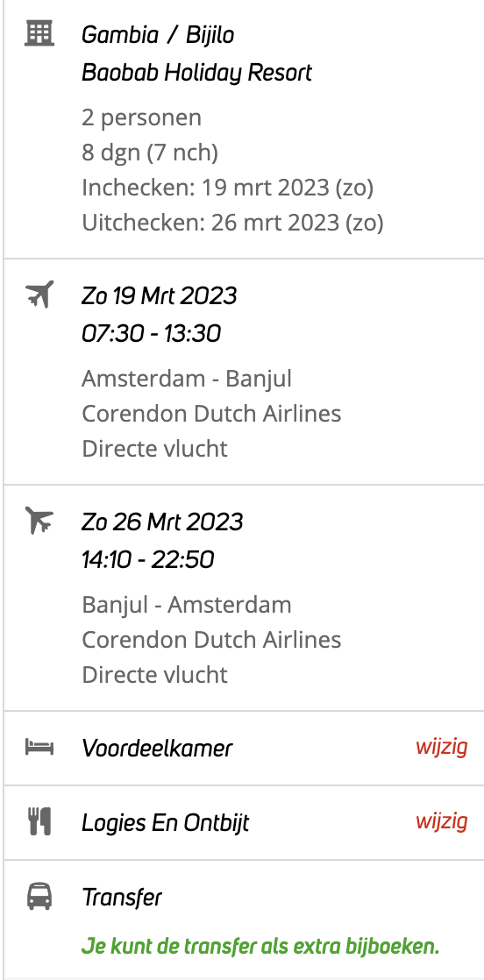
Task: Click wijzig next to Logies En Ontbijt
Action: (x=442, y=821)
